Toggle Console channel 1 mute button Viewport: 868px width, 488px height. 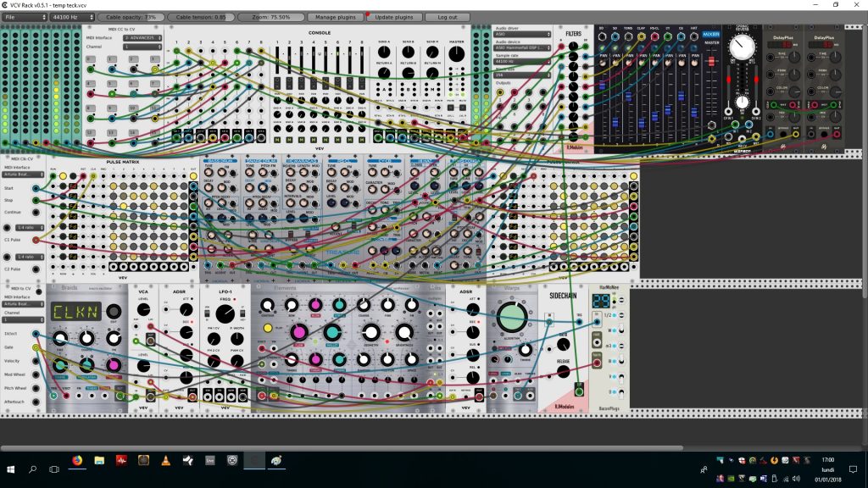pos(277,140)
